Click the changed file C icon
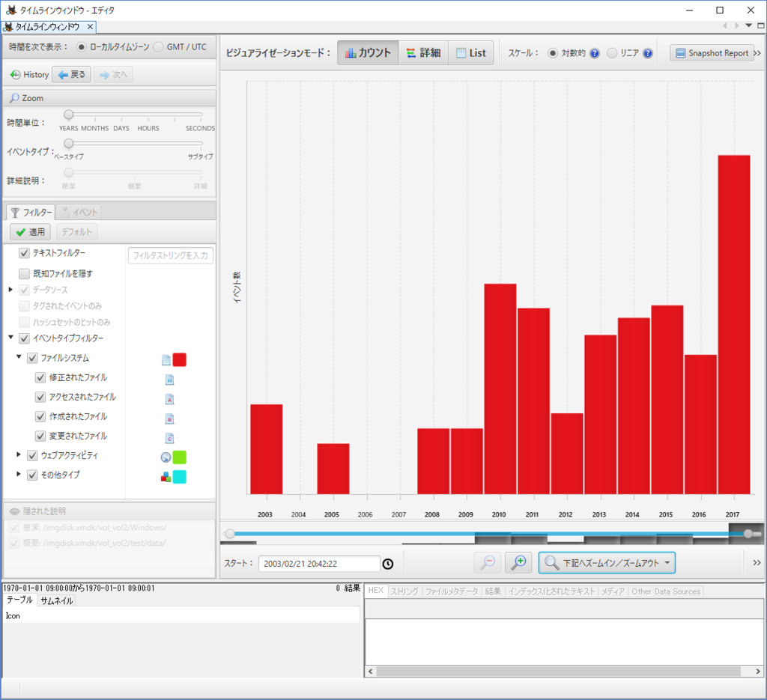This screenshot has height=700, width=767. point(170,439)
